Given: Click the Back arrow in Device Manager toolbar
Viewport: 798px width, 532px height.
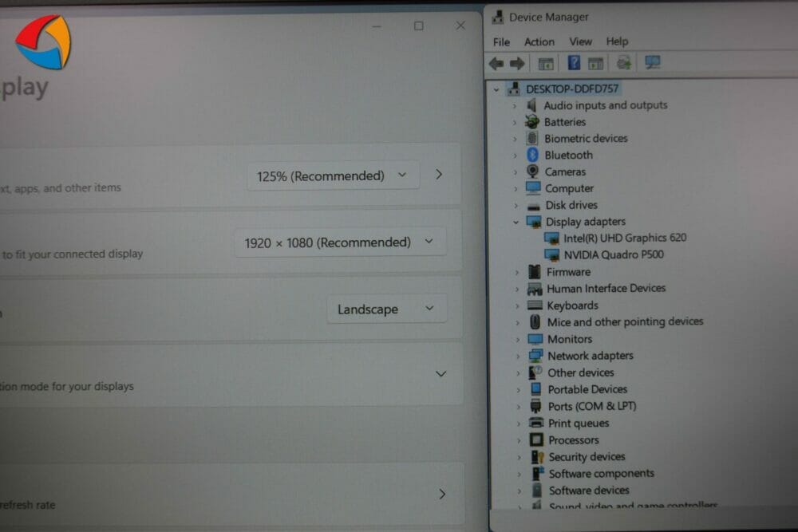Looking at the screenshot, I should [496, 64].
